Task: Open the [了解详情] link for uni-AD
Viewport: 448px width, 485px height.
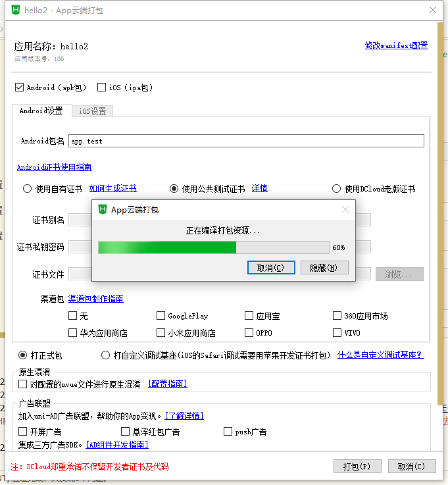Action: [x=184, y=416]
